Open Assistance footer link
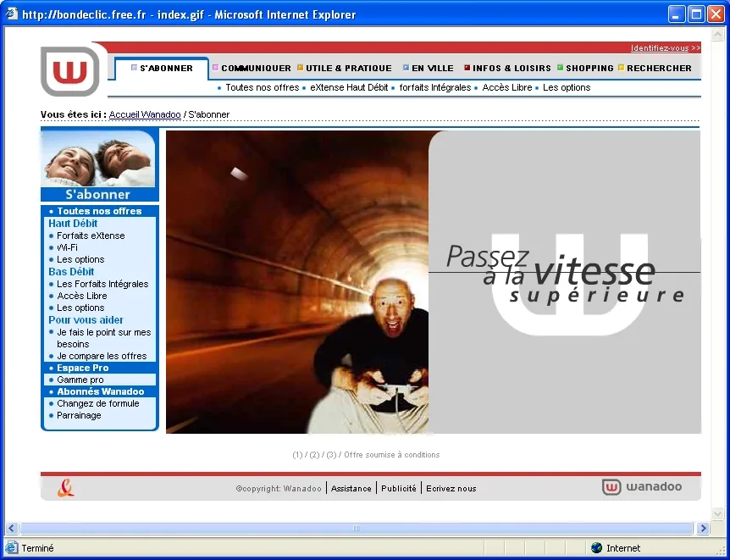The image size is (730, 560). pos(351,488)
